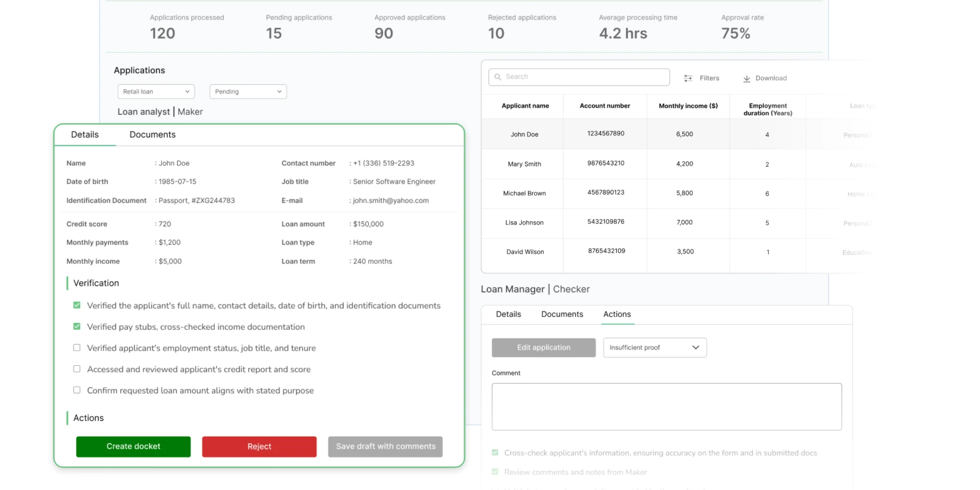Click the Edit application button
Viewport: 980px width, 490px height.
[543, 347]
